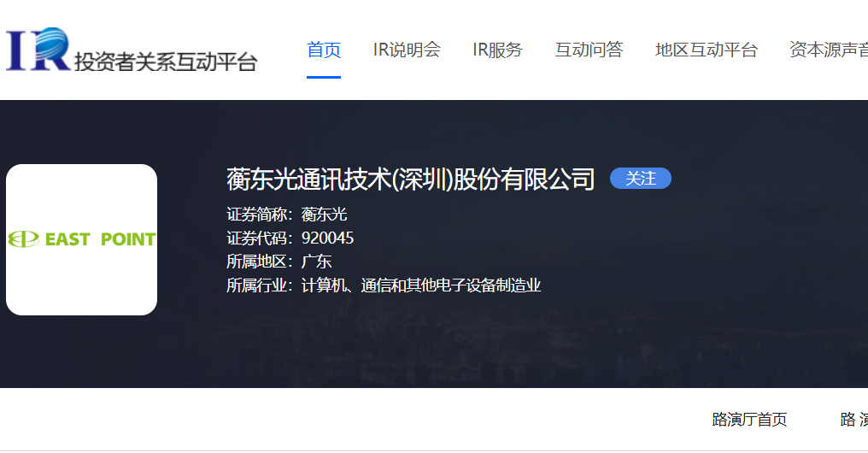The width and height of the screenshot is (868, 453).
Task: Go to IR说明会 menu item
Action: [407, 50]
